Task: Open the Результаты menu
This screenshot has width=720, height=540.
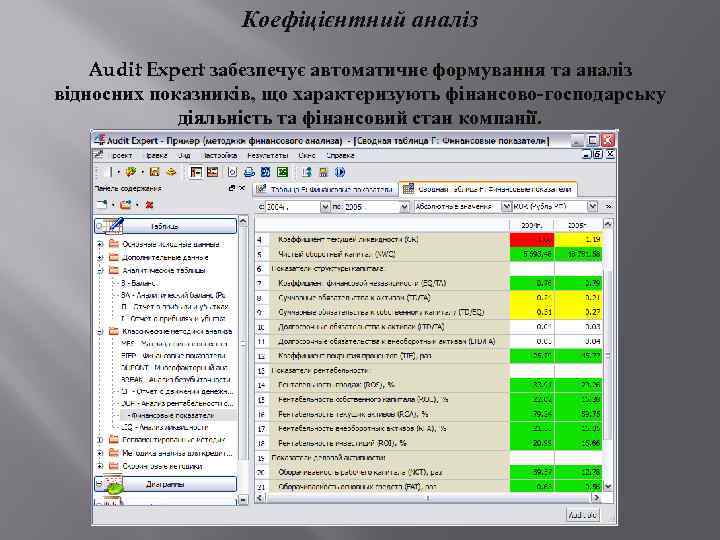Action: click(x=267, y=156)
